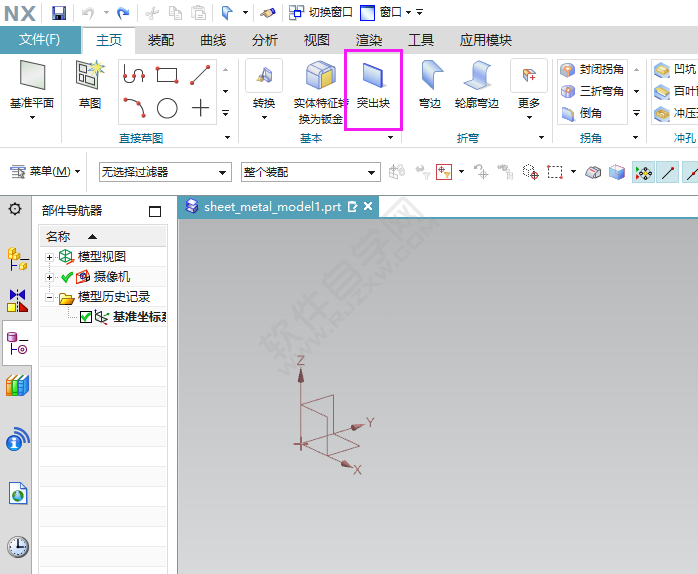Select the circle sketch tool

(167, 108)
